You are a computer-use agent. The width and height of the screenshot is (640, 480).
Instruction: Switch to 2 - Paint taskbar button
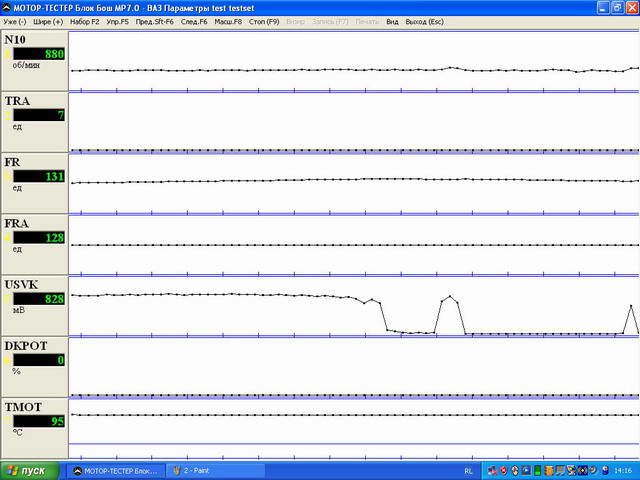(x=216, y=471)
